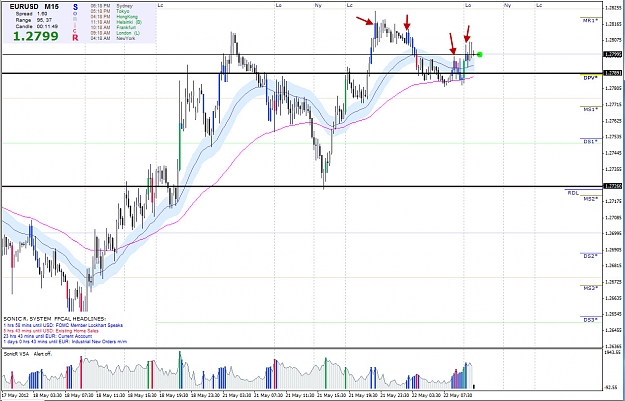Click the Sydney session clock row
Viewport: 625px width, 401px height.
(x=112, y=6)
